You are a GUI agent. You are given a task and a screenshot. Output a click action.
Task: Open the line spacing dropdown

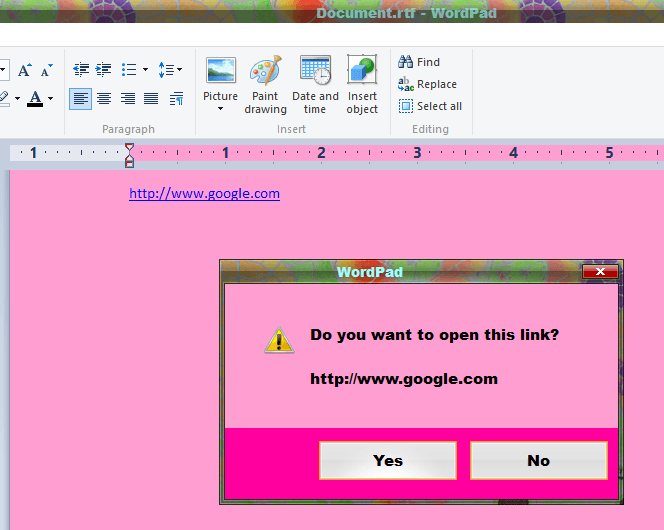[170, 69]
